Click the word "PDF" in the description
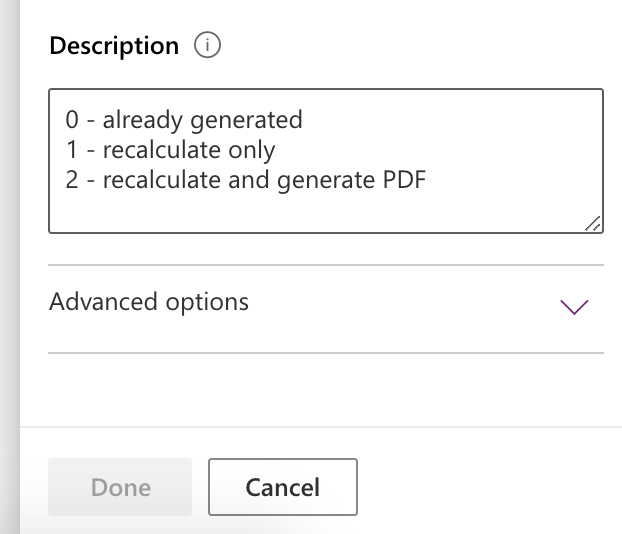This screenshot has width=622, height=534. (406, 181)
